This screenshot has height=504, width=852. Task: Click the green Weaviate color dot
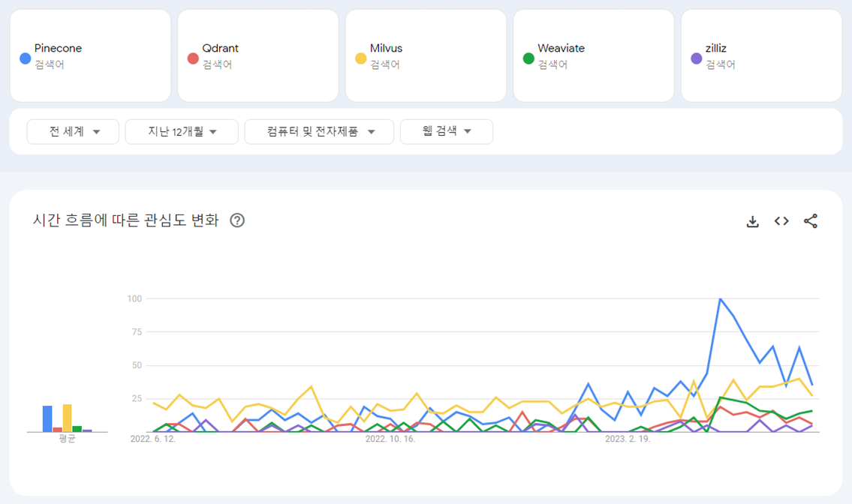pos(528,58)
